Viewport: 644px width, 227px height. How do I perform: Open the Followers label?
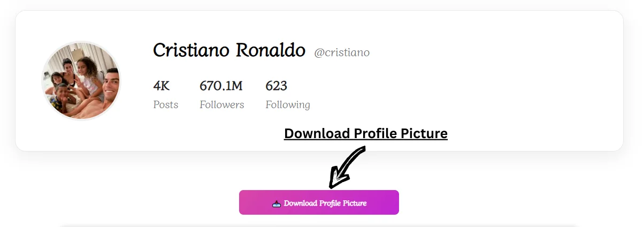pyautogui.click(x=222, y=105)
